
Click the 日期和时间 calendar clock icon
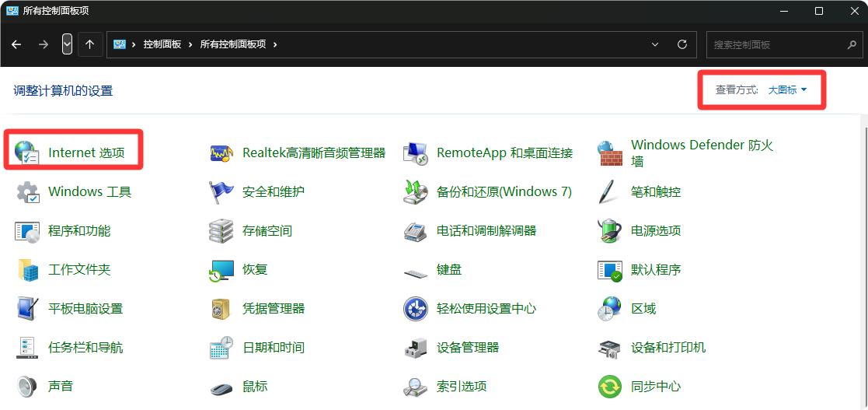[x=221, y=347]
